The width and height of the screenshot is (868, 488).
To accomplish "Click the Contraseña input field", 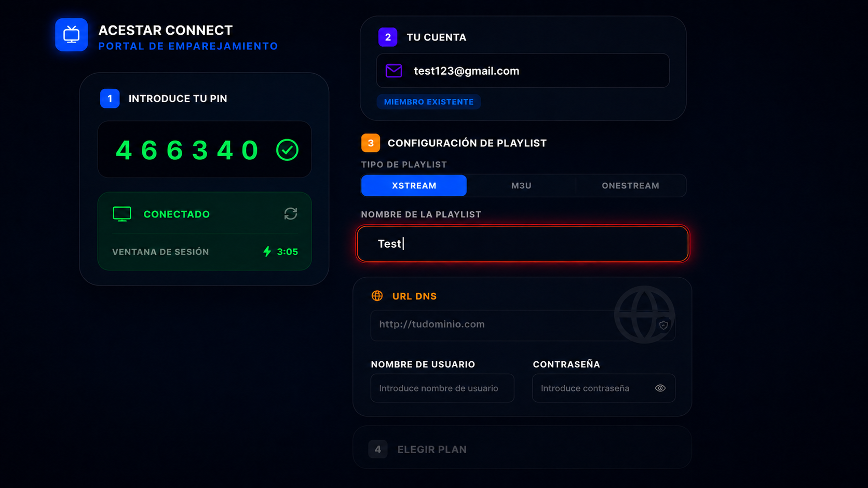I will point(604,388).
